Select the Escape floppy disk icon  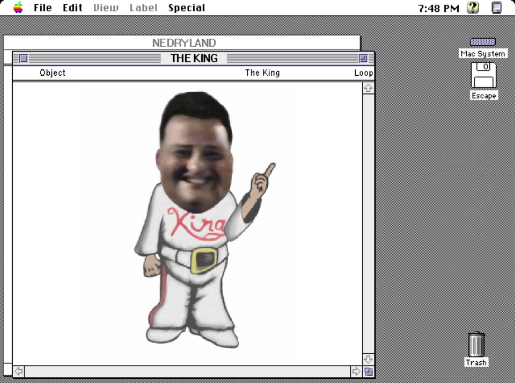click(484, 76)
